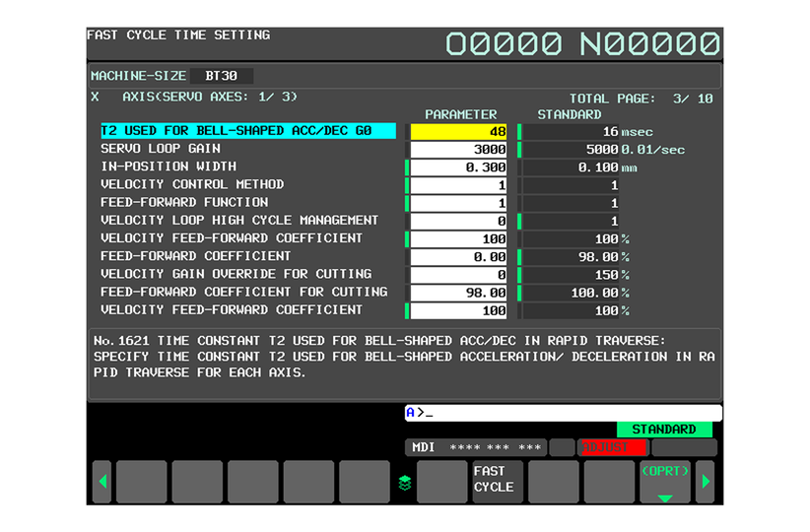Screen dimensions: 810x532
Task: Click the FEED-FORWARD COEFFICIENT value 0.00
Action: pyautogui.click(x=458, y=256)
